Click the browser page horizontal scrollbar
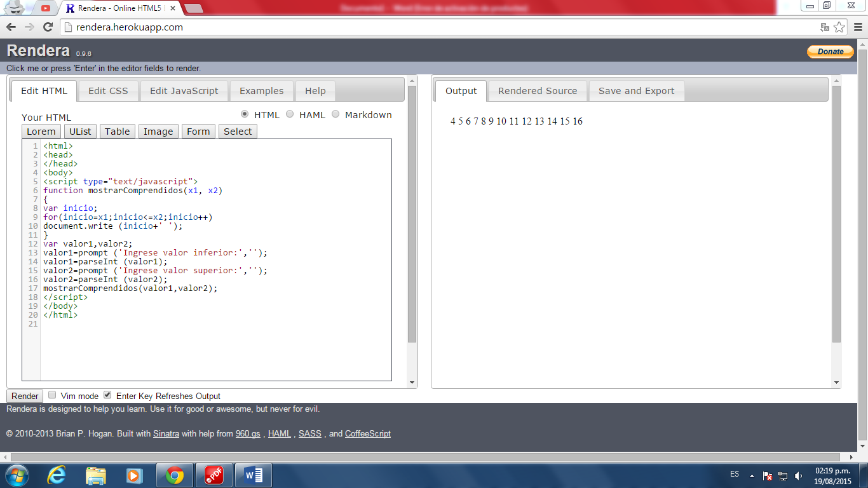 (x=425, y=457)
